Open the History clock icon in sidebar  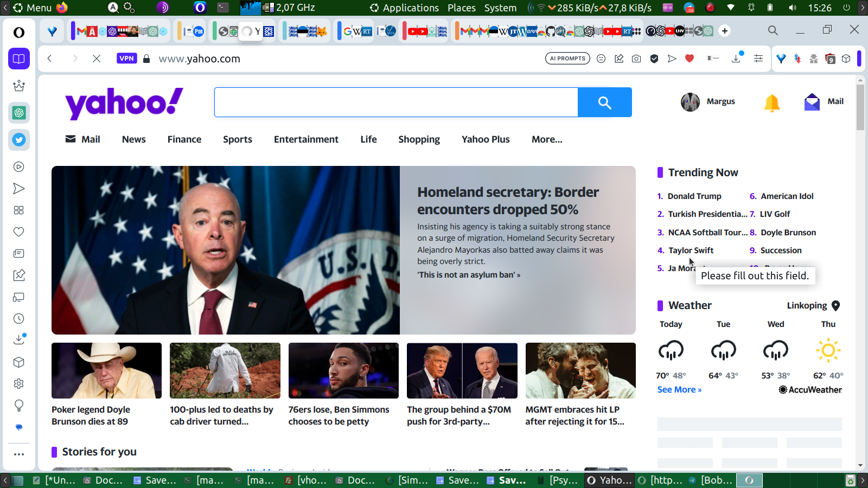tap(19, 319)
